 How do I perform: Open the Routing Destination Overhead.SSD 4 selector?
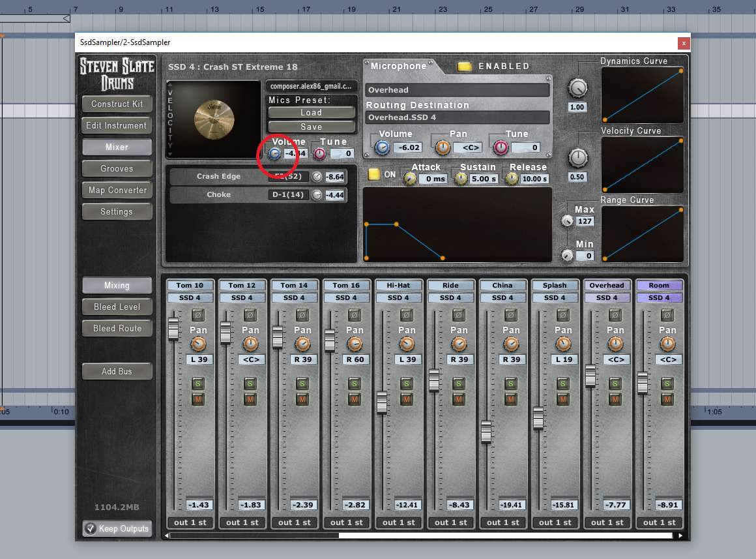click(x=458, y=117)
